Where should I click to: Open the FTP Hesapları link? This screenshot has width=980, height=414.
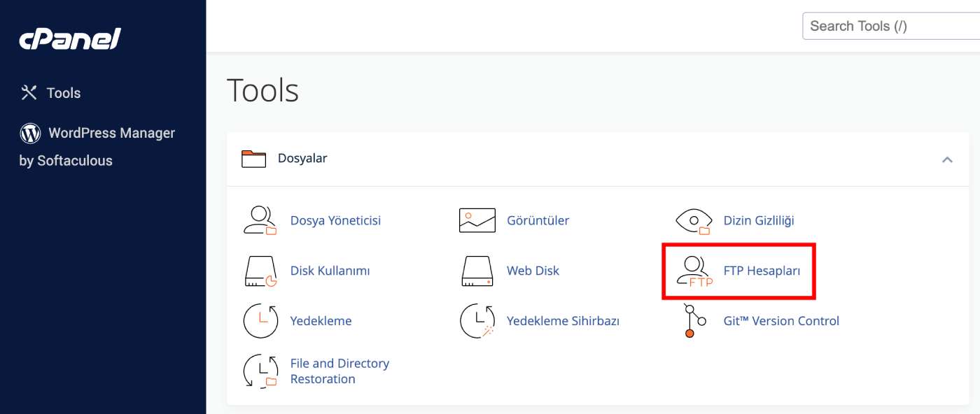pos(762,271)
